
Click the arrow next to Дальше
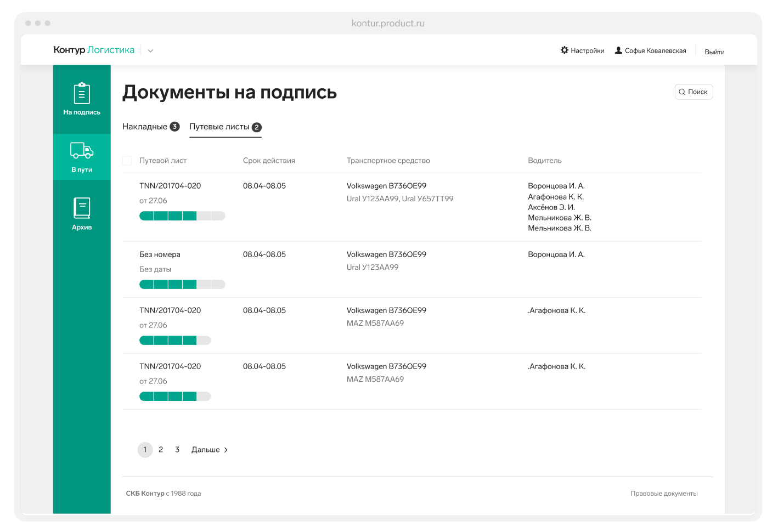225,450
